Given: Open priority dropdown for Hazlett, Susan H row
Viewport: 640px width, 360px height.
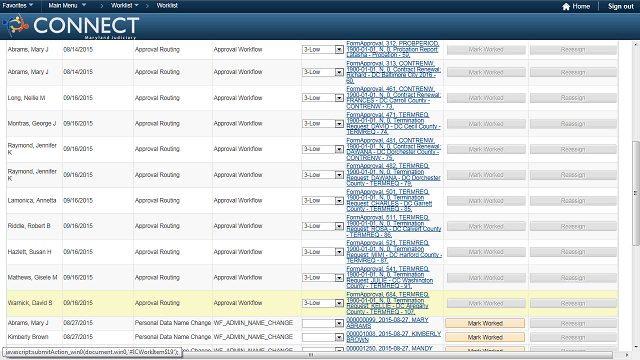Looking at the screenshot, I should point(323,252).
